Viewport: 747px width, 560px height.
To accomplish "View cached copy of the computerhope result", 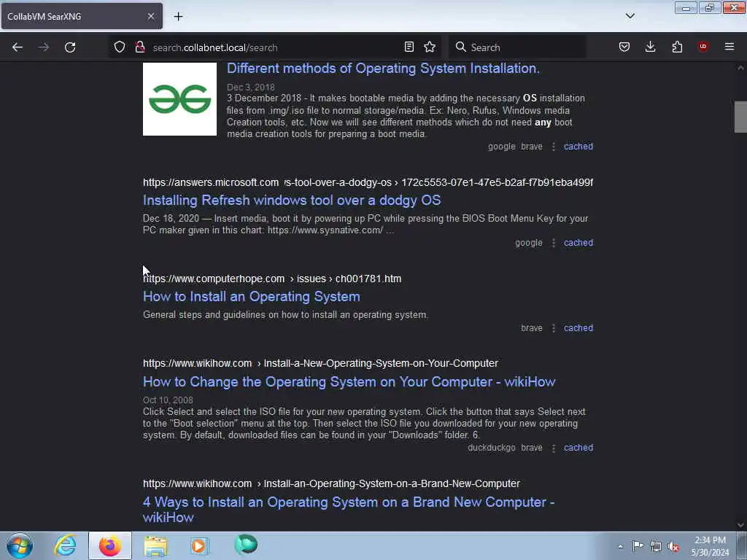I will pyautogui.click(x=578, y=328).
